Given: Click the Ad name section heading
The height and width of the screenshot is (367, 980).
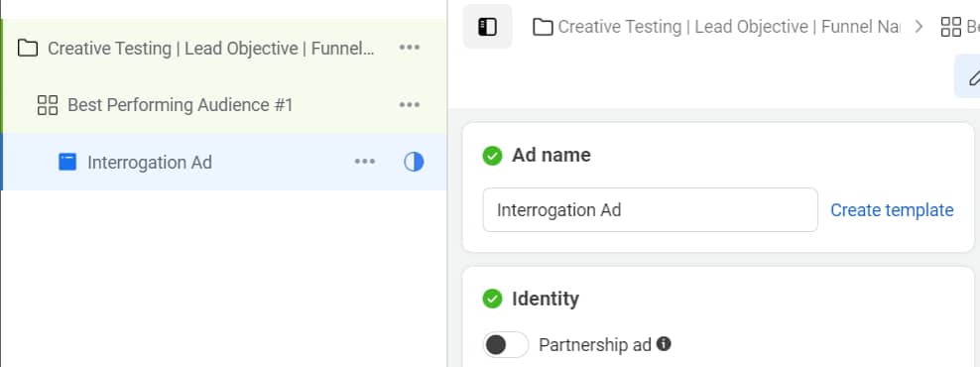Looking at the screenshot, I should 551,155.
